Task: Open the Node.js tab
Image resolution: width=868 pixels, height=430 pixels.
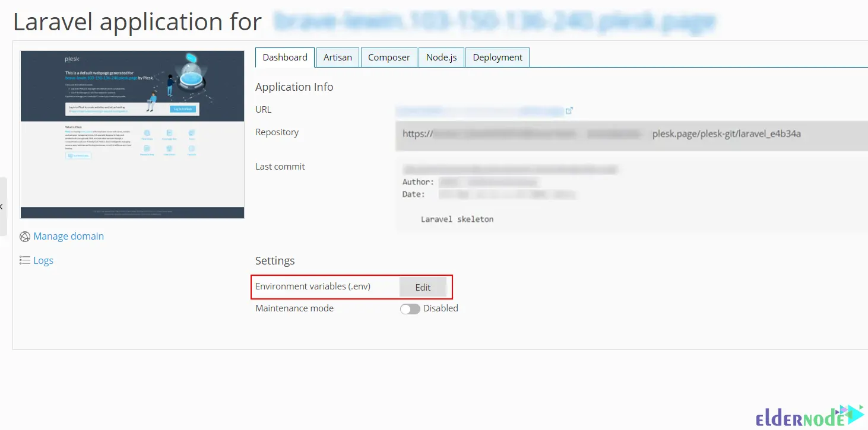Action: (441, 58)
